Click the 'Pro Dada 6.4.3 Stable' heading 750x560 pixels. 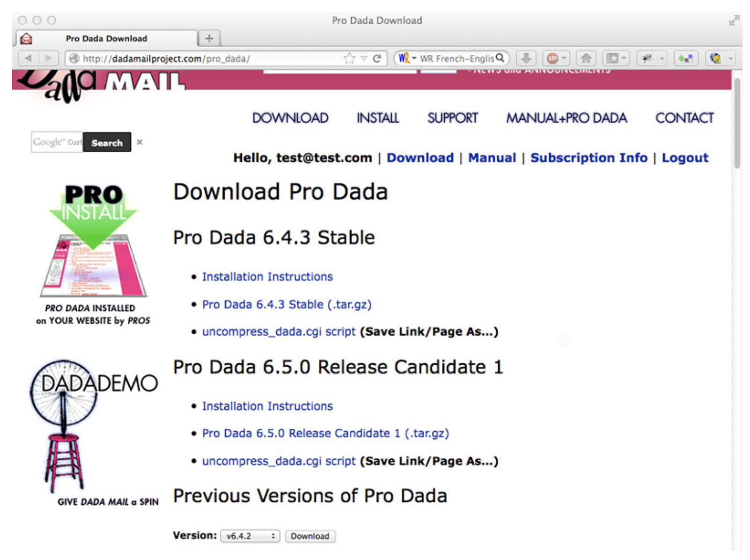[x=274, y=237]
